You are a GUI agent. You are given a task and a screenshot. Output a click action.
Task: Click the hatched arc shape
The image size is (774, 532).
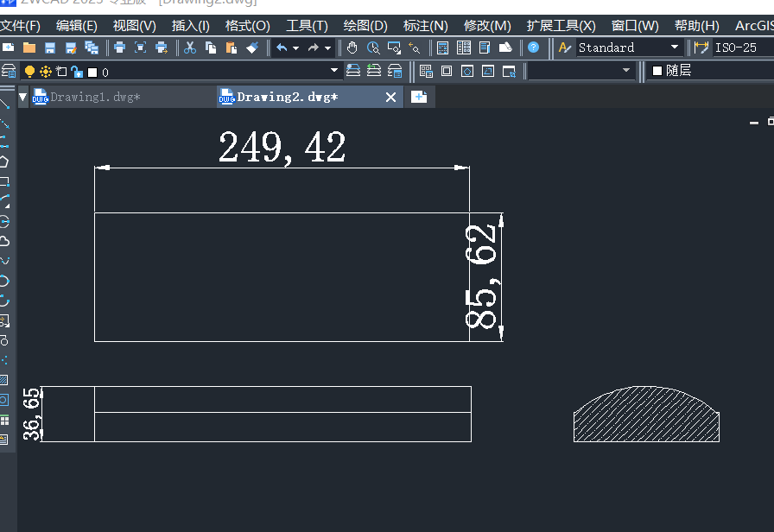[x=646, y=414]
